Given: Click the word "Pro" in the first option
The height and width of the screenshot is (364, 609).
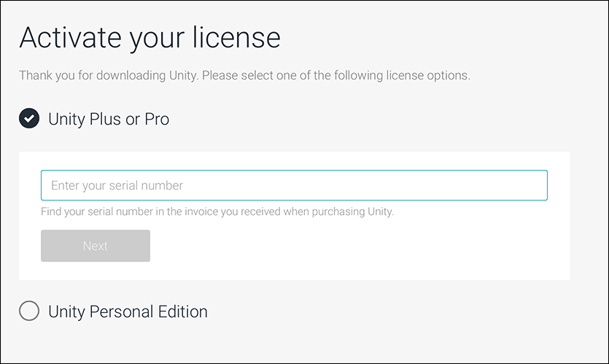Looking at the screenshot, I should [156, 119].
